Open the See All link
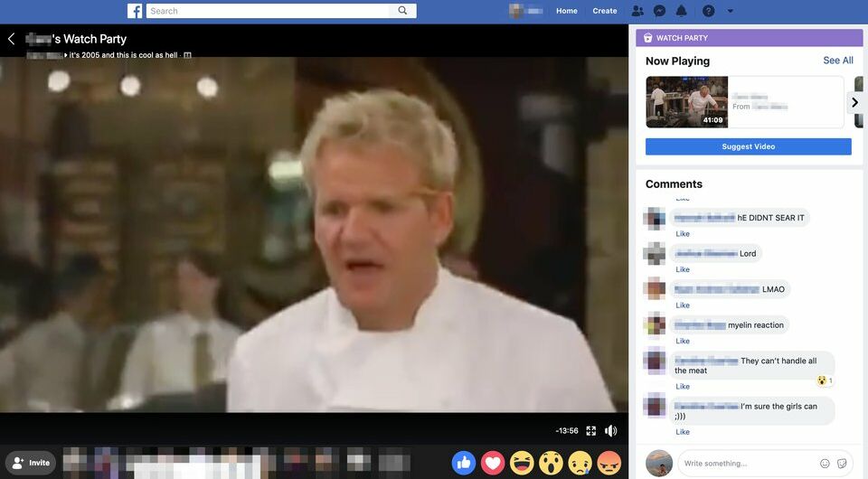 click(x=837, y=61)
